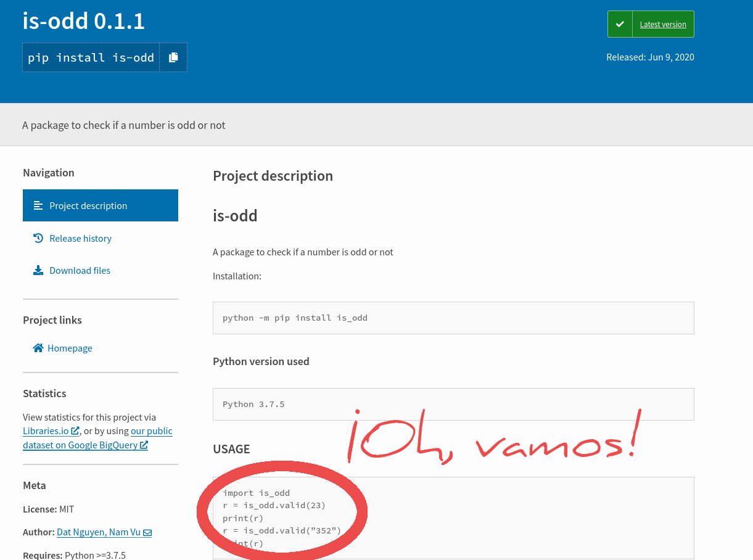Viewport: 753px width, 560px height.
Task: Click the lines icon on Project description tab
Action: tap(38, 205)
